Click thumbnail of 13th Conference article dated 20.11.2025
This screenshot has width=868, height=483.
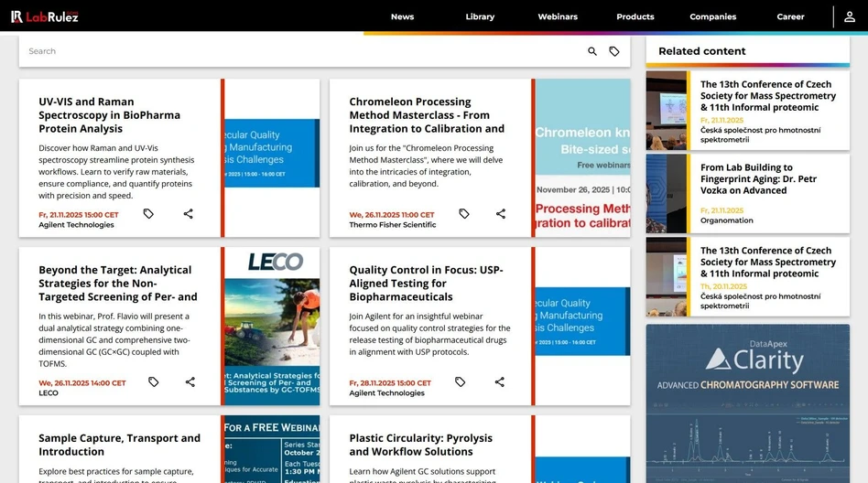667,276
